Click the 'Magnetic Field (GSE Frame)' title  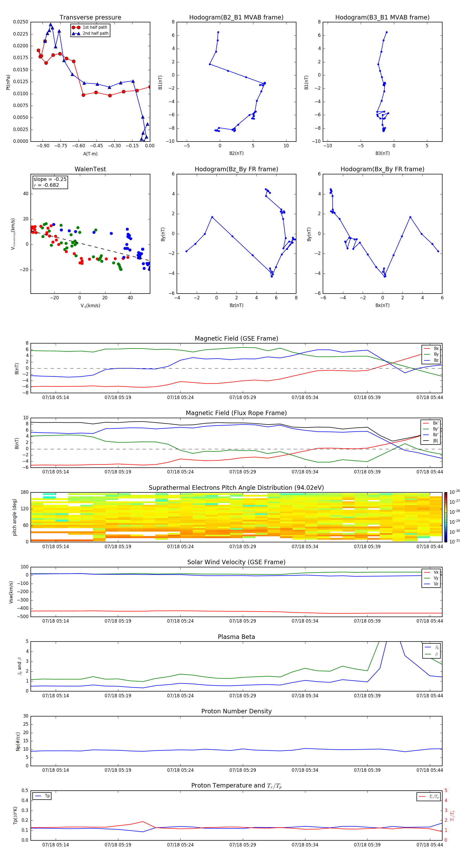pyautogui.click(x=236, y=339)
